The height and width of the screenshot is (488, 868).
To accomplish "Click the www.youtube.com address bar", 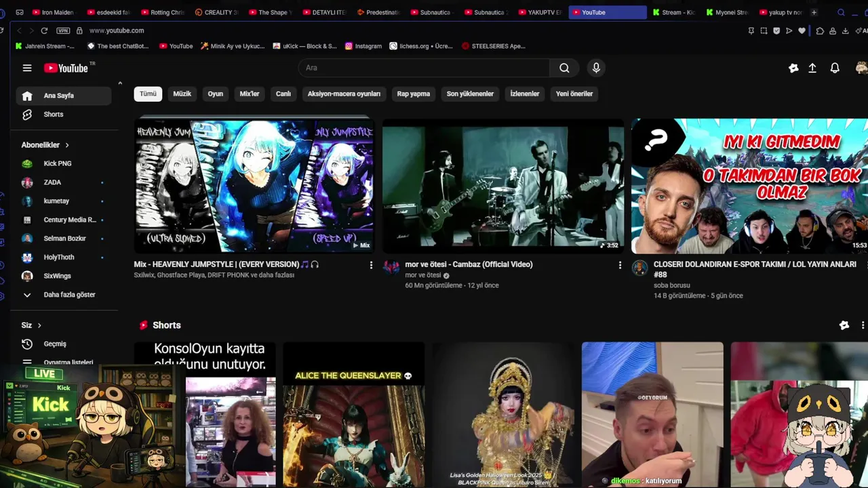I will [x=117, y=30].
